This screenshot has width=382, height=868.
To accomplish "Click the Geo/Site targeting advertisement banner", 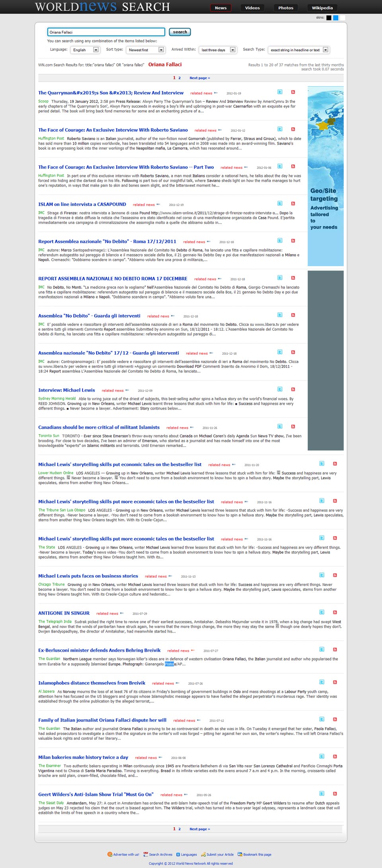I will [325, 176].
